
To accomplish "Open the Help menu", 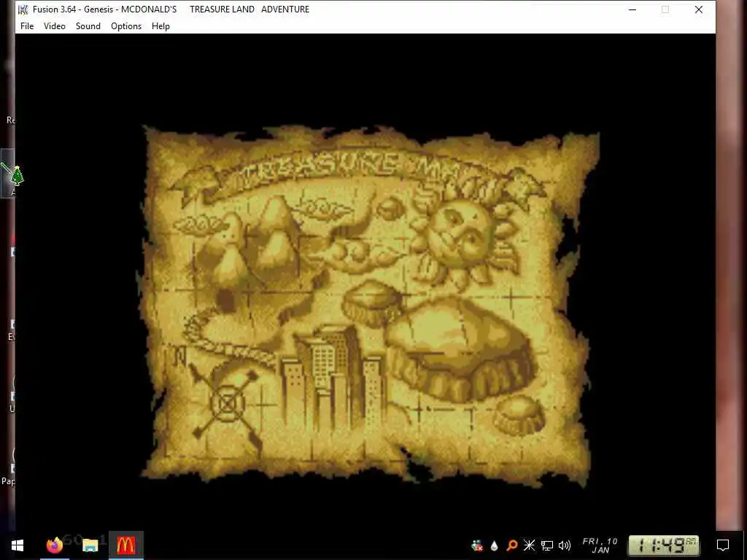I will [160, 26].
